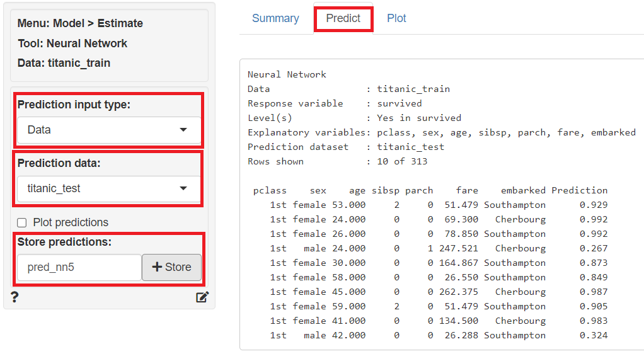Image resolution: width=644 pixels, height=361 pixels.
Task: Click in the pred_nn5 name field
Action: point(79,267)
